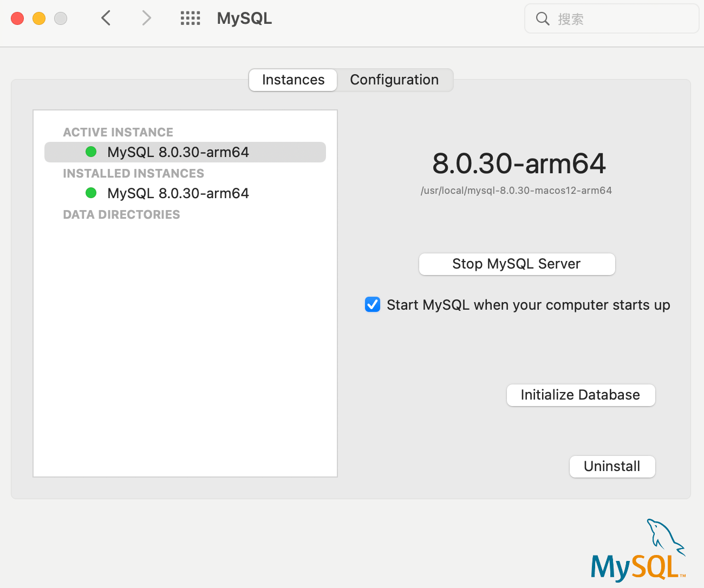Click the green dot beside installed MySQL instance

click(90, 193)
